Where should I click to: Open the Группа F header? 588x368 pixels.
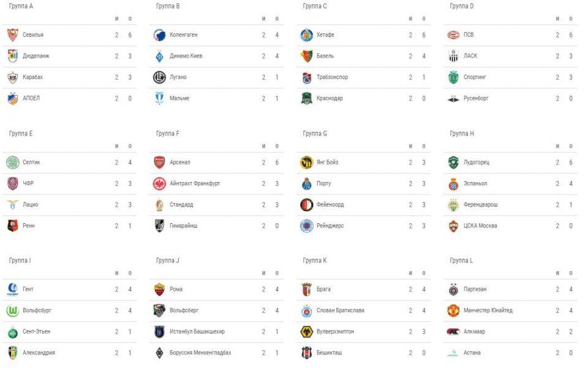point(168,134)
